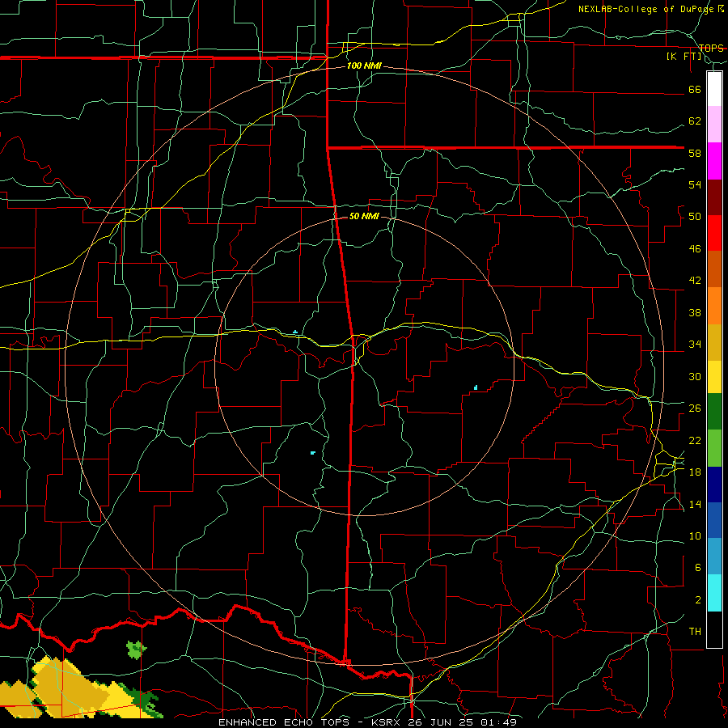Pick the bright red legend swatch
Screen dimensions: 728x728
point(714,233)
